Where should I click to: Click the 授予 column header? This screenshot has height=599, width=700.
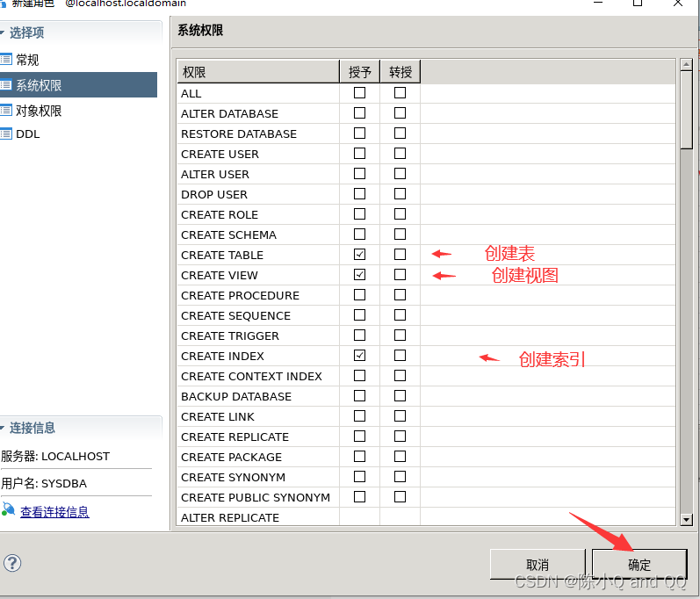pyautogui.click(x=359, y=72)
